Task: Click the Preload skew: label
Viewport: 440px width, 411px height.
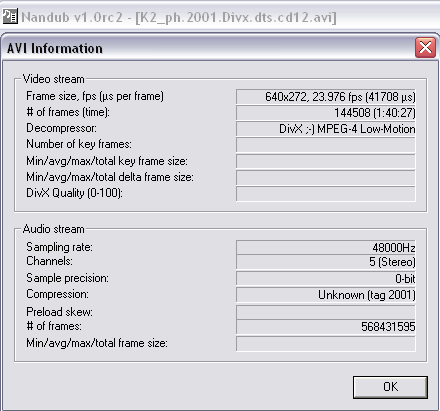Action: click(x=59, y=312)
